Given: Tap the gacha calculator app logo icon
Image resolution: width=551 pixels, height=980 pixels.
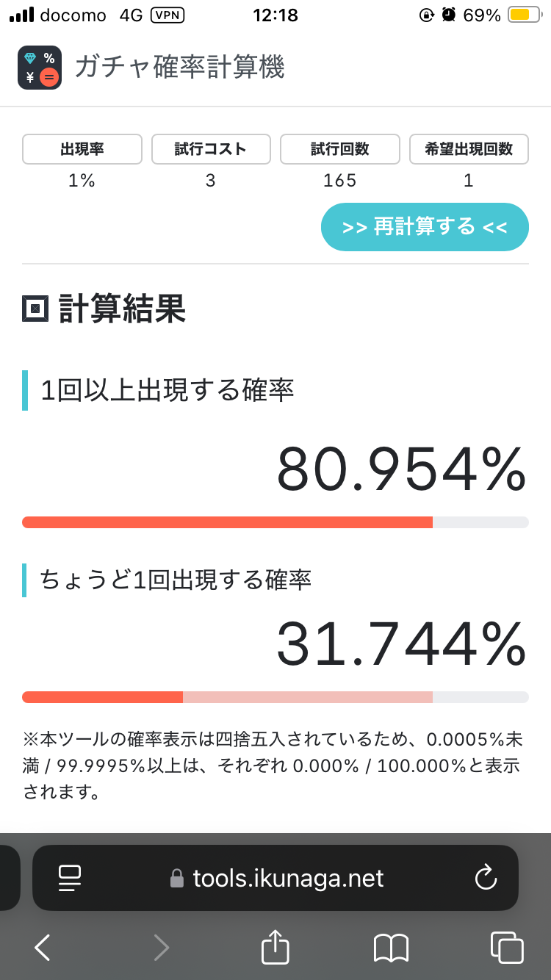Looking at the screenshot, I should point(40,68).
